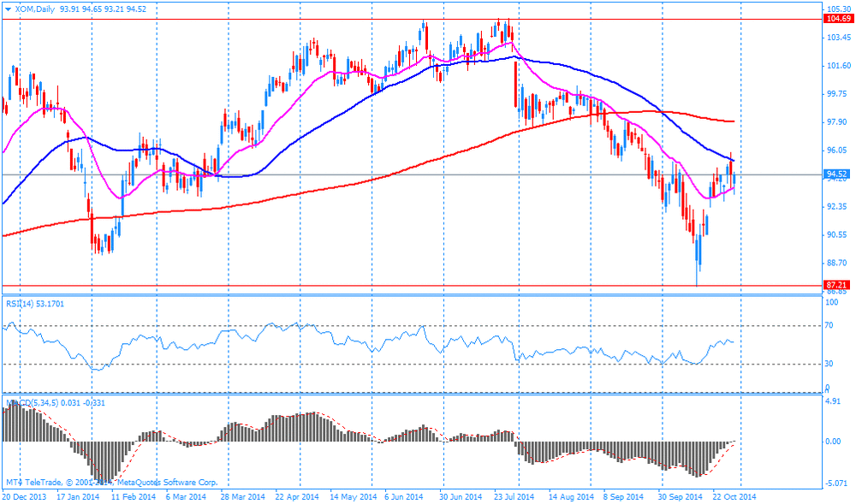This screenshot has width=856, height=504.
Task: Click the 28 Mar 2014 date label
Action: (243, 497)
